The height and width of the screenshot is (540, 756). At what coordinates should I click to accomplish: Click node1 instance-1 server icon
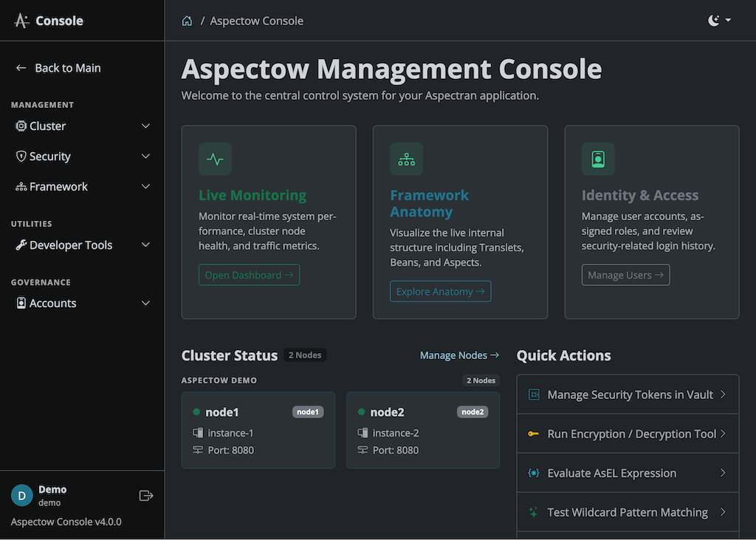[x=198, y=433]
